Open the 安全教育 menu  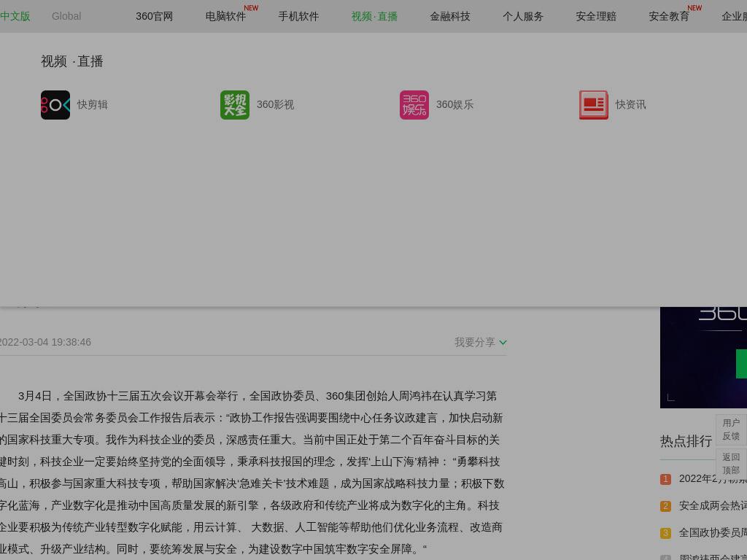[669, 16]
